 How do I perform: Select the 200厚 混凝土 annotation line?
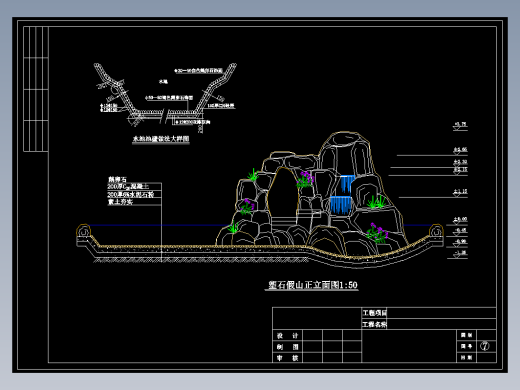point(128,187)
